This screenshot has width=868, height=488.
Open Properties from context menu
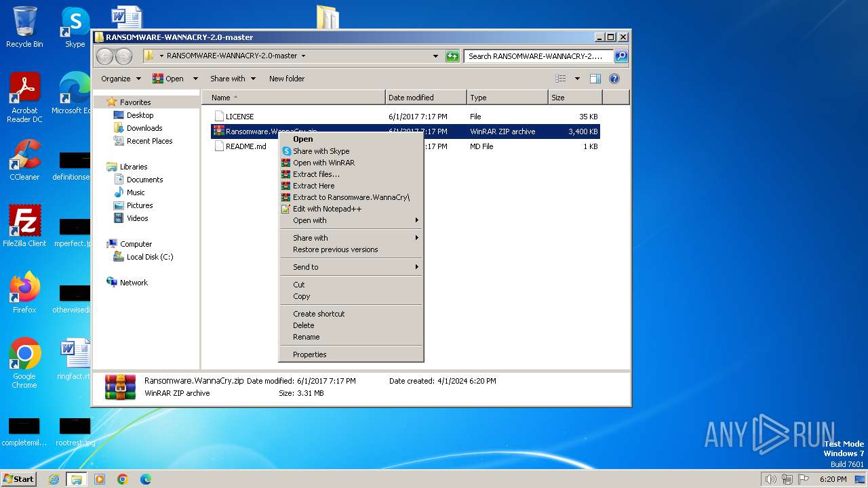[x=351, y=354]
